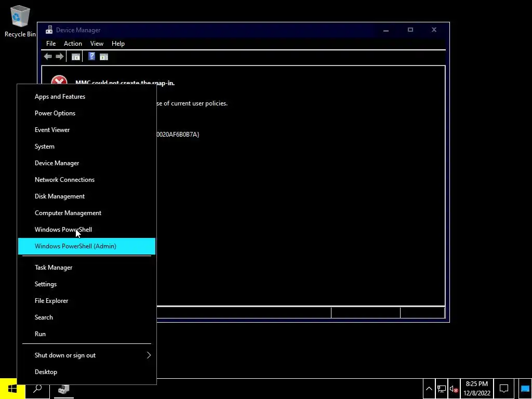Choose Search in the menu
This screenshot has width=532, height=399.
pos(87,317)
